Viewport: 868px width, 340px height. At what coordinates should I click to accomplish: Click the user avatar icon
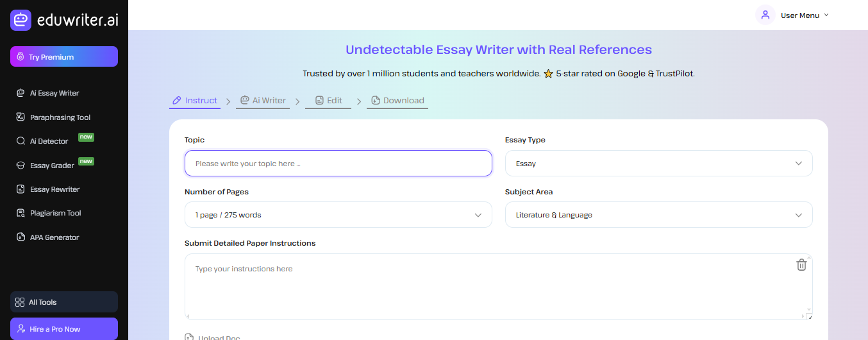pyautogui.click(x=765, y=15)
